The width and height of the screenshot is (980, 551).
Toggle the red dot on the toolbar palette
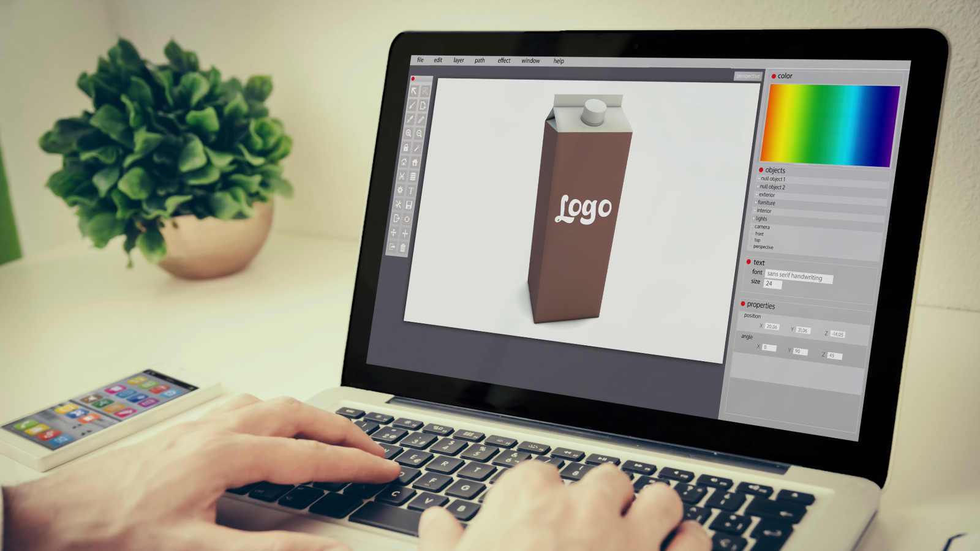tap(413, 78)
